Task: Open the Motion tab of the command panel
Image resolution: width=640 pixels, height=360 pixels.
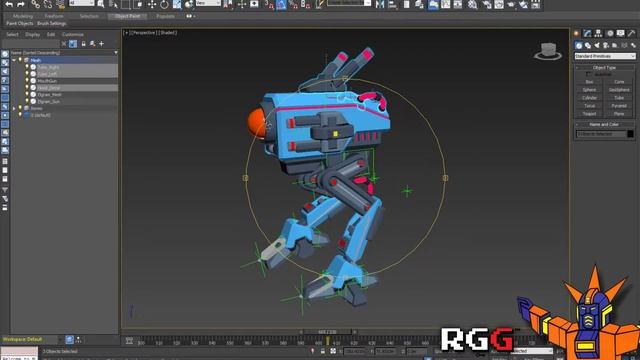Action: [610, 33]
